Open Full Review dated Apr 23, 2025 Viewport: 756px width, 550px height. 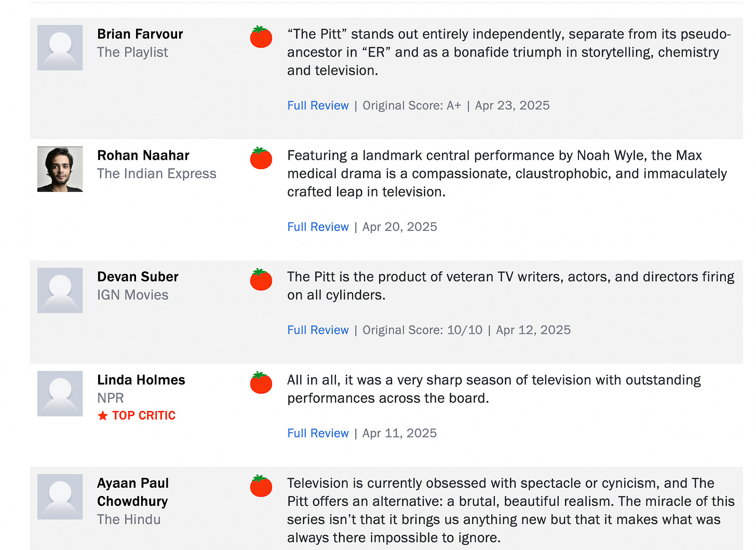pos(318,105)
